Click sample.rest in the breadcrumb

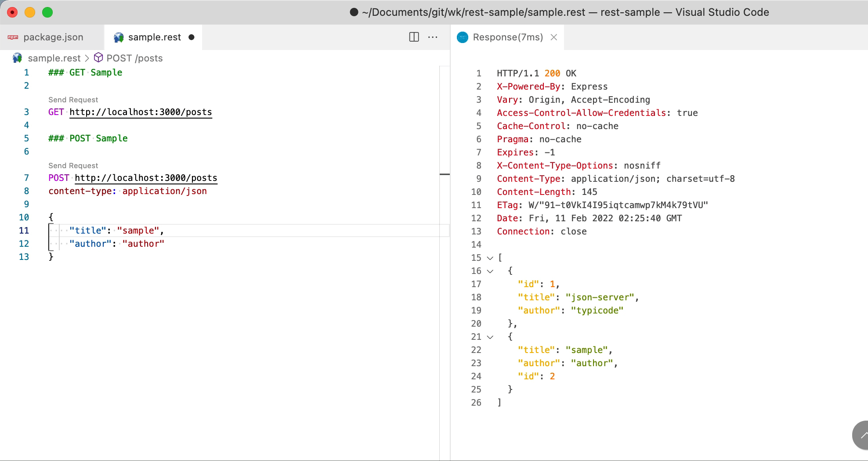coord(54,58)
